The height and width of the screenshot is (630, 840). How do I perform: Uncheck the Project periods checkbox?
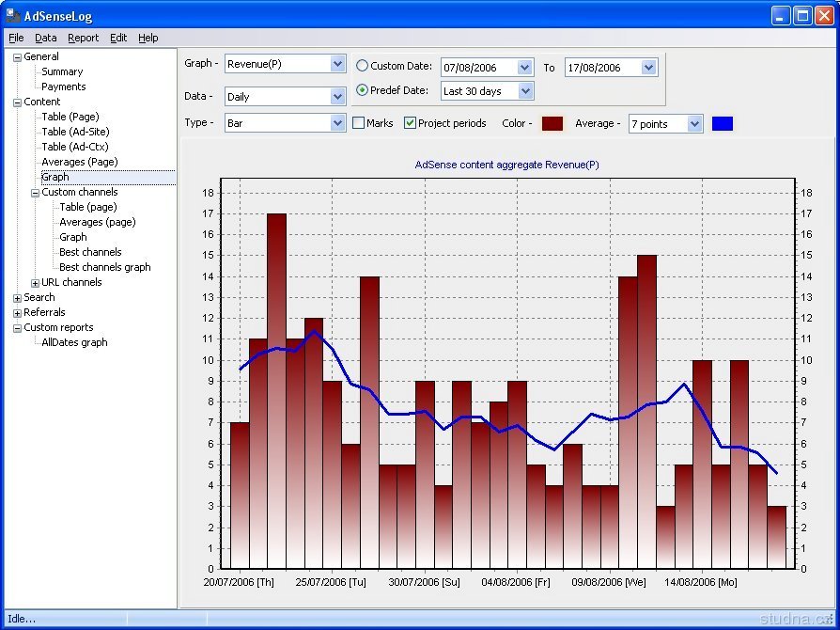point(411,123)
